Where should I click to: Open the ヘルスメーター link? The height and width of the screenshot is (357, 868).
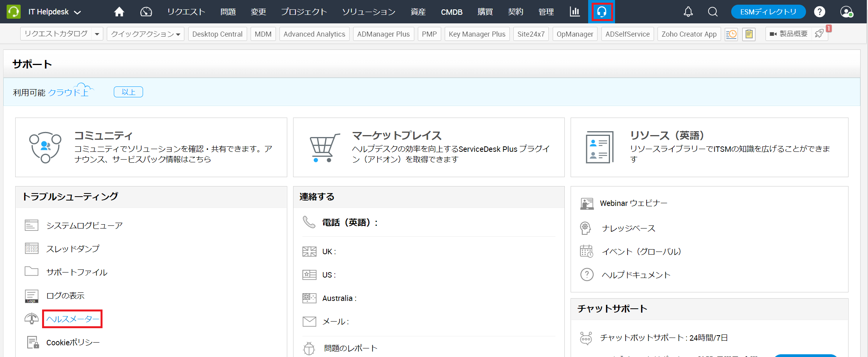click(x=72, y=319)
